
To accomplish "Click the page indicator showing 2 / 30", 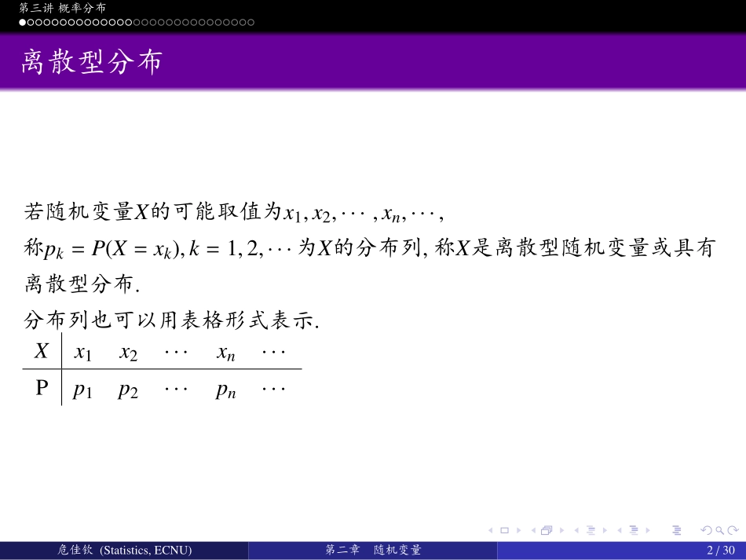I will (x=720, y=551).
